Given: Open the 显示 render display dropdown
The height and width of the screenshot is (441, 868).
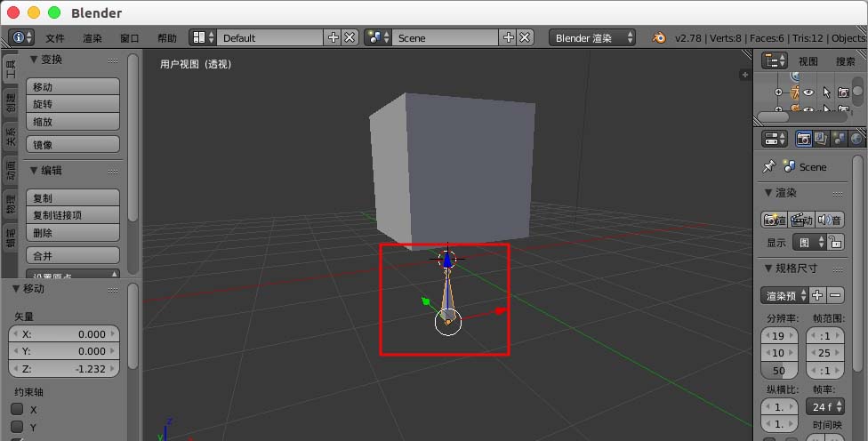Looking at the screenshot, I should tap(810, 243).
